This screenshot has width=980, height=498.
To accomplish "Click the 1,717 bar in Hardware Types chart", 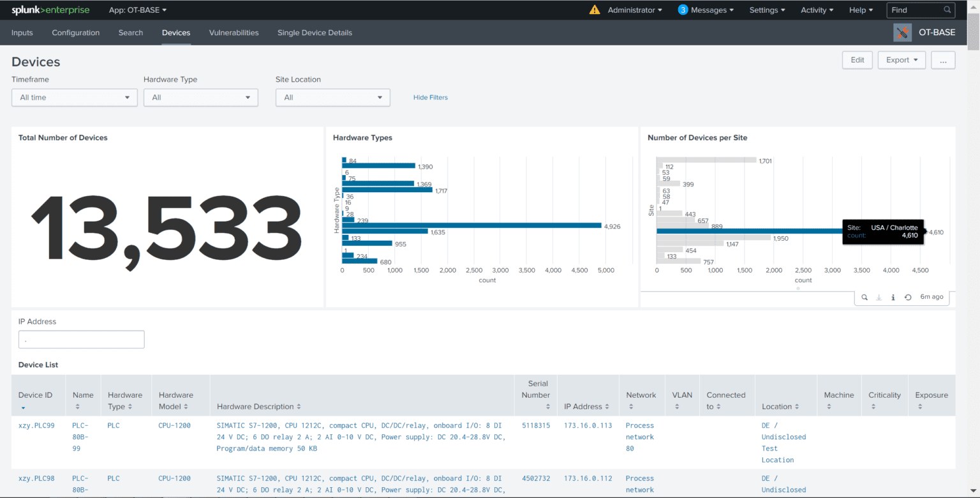I will pos(387,190).
